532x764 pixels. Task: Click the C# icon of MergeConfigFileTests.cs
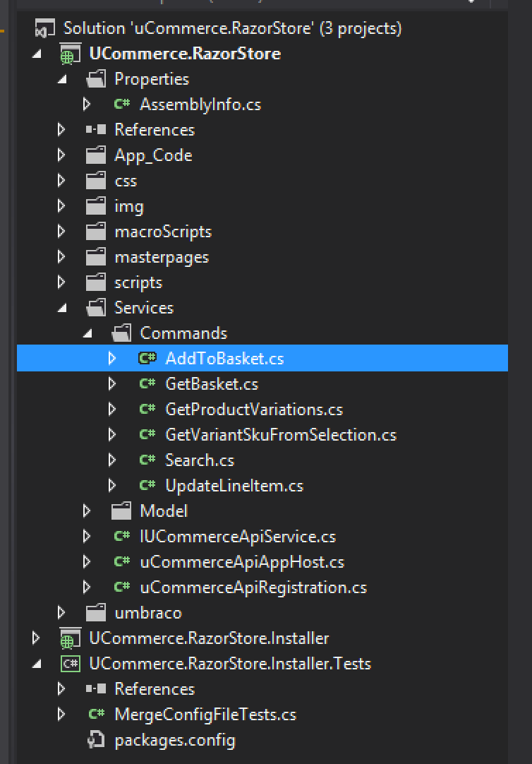97,715
